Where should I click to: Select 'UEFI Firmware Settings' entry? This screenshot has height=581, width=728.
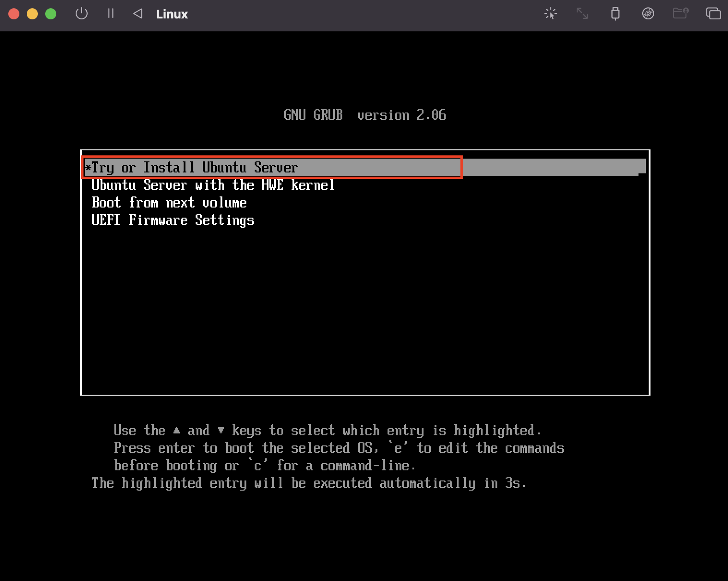(173, 220)
